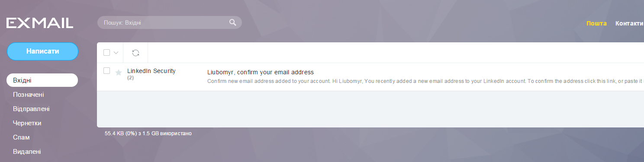Expand the selection options dropdown arrow
Image resolution: width=644 pixels, height=162 pixels.
116,53
